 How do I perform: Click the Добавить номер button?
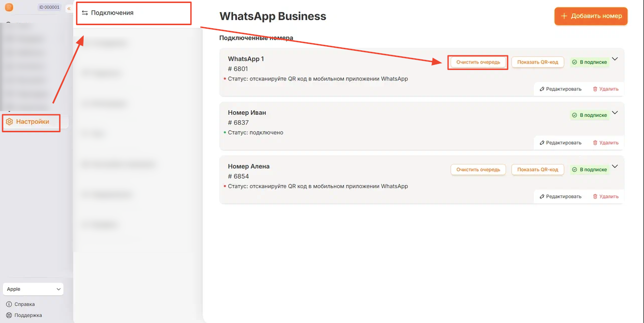tap(591, 16)
